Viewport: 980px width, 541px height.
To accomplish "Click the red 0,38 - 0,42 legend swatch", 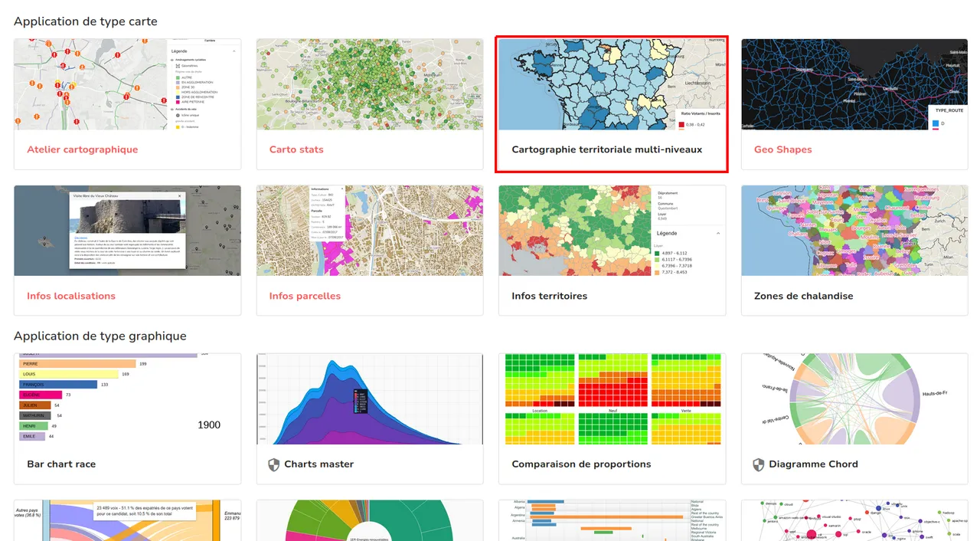I will [681, 124].
